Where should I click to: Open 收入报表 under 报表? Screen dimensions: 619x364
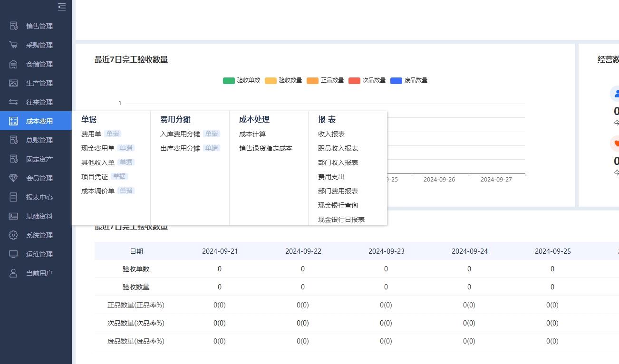tap(331, 134)
